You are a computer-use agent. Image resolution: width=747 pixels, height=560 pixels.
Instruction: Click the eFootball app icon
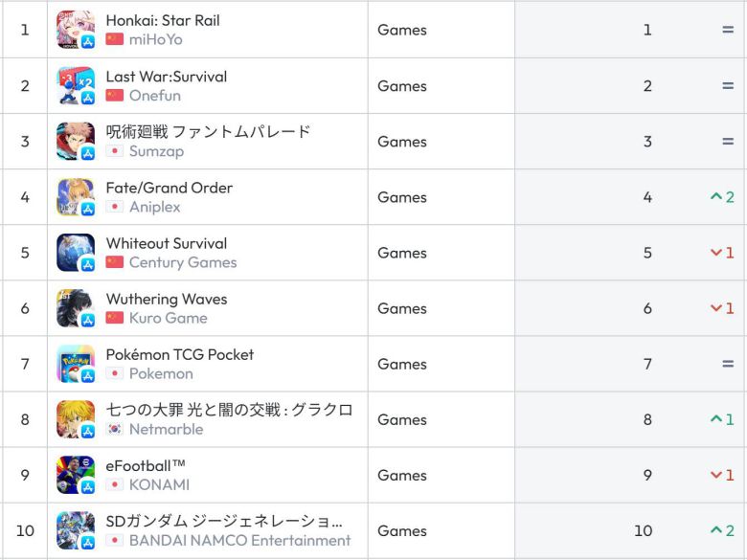[x=75, y=475]
